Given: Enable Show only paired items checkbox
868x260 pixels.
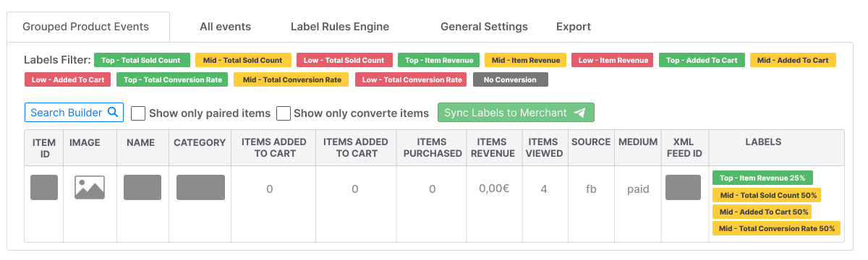Looking at the screenshot, I should (x=137, y=113).
